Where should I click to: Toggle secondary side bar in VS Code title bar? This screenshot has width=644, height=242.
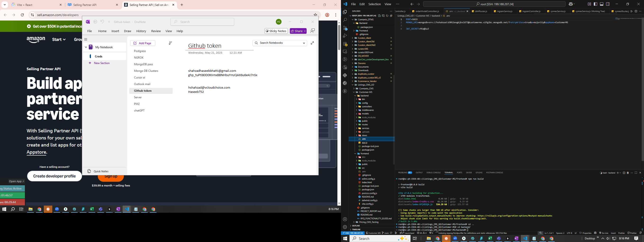608,4
